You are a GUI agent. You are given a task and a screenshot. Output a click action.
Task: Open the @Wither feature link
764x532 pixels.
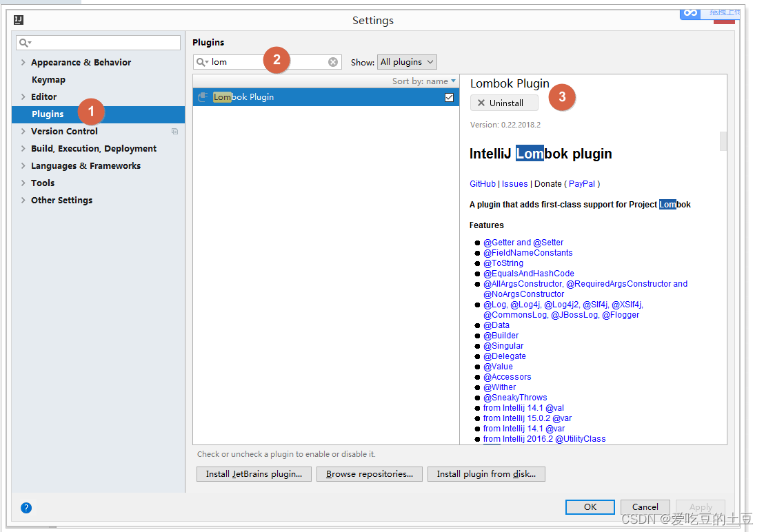click(499, 387)
